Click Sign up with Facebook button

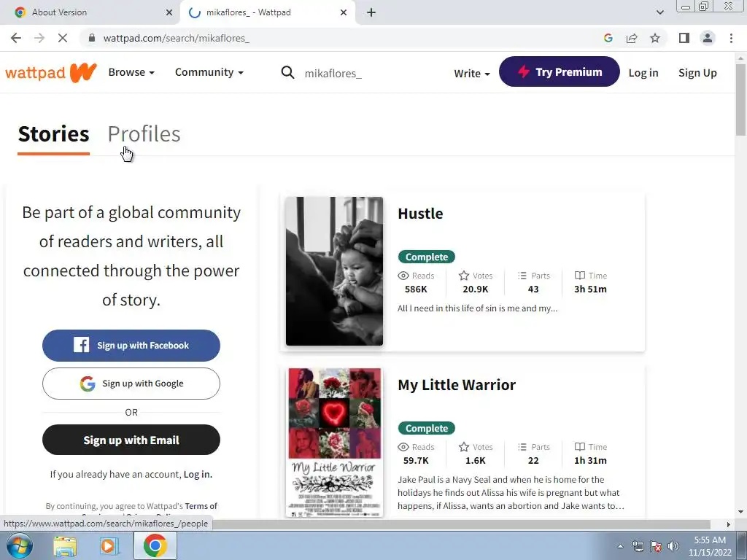pyautogui.click(x=131, y=345)
